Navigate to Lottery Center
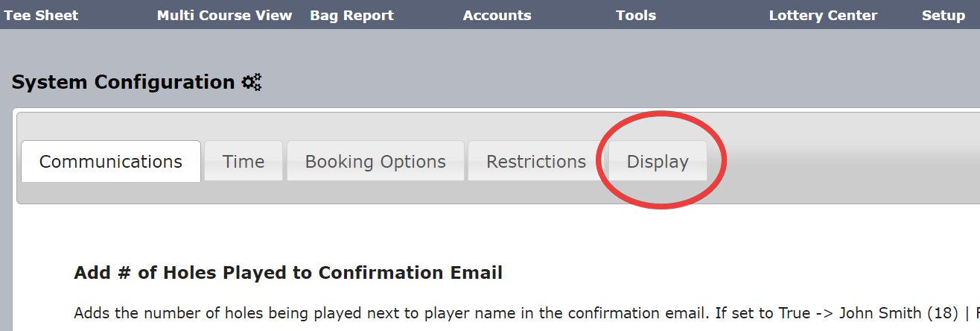 pos(823,15)
